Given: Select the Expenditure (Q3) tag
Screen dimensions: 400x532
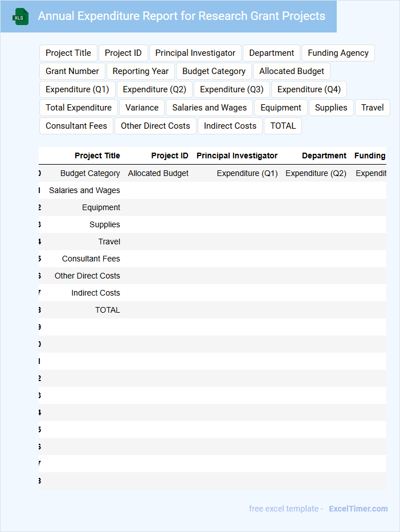Looking at the screenshot, I should [232, 89].
